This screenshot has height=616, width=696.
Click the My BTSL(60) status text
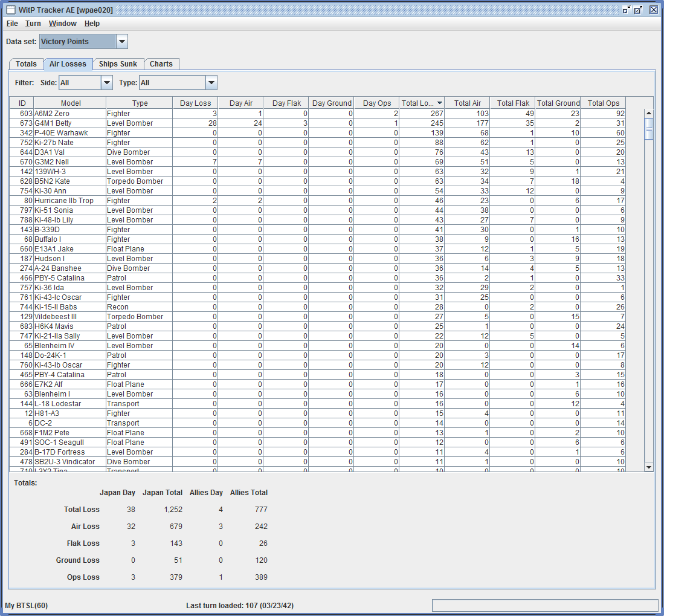[26, 605]
